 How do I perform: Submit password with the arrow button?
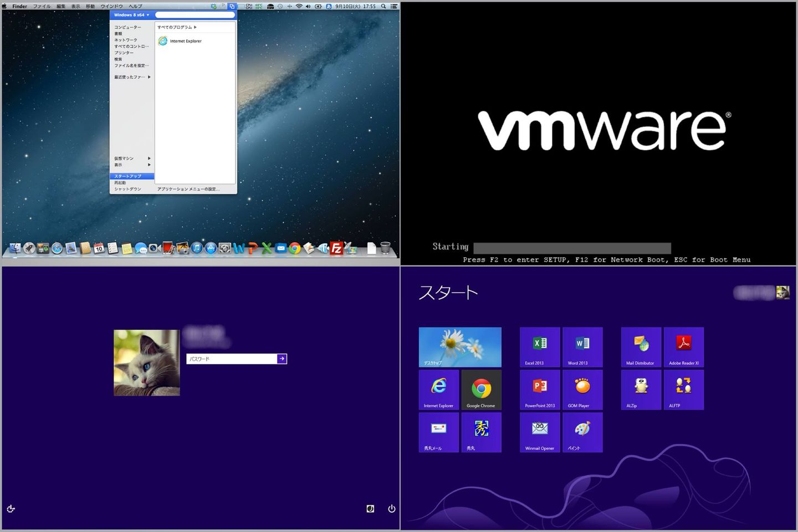[282, 359]
